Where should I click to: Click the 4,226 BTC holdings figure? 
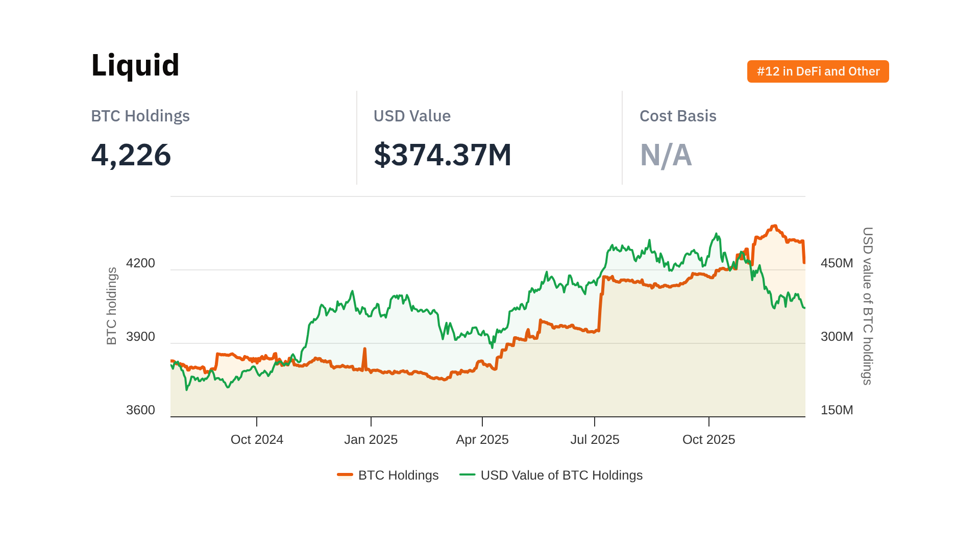tap(131, 155)
